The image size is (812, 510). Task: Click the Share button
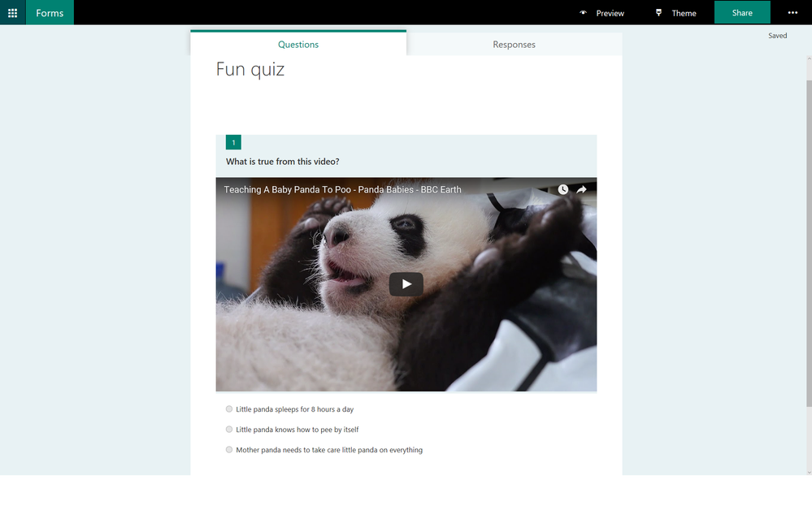(x=742, y=12)
